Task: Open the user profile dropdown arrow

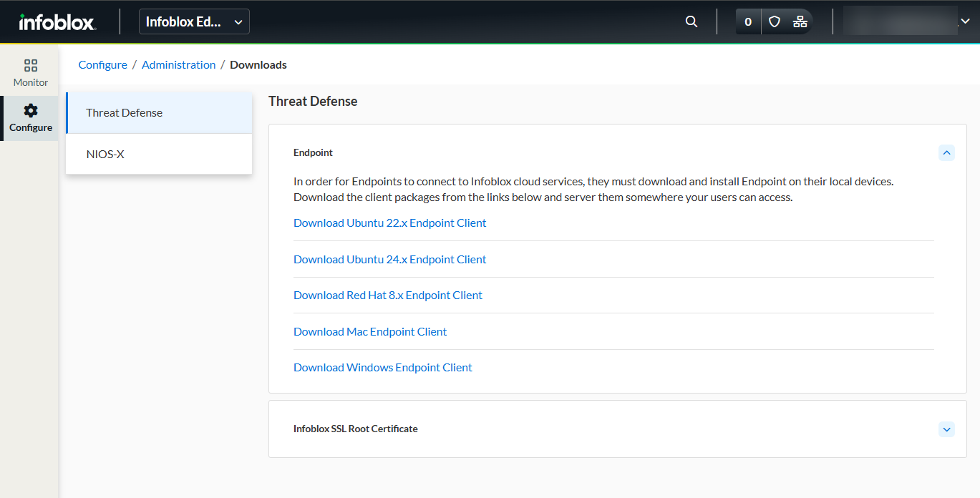Action: click(965, 21)
